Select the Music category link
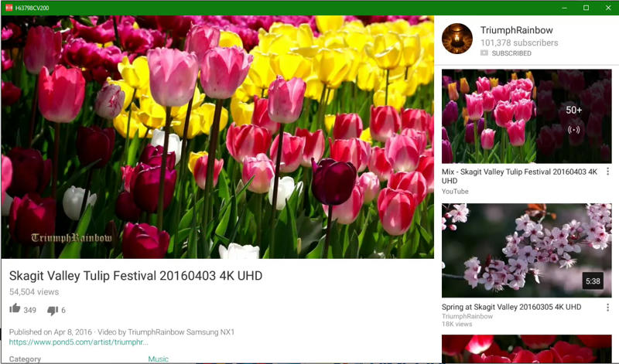619x364 pixels. coord(158,359)
